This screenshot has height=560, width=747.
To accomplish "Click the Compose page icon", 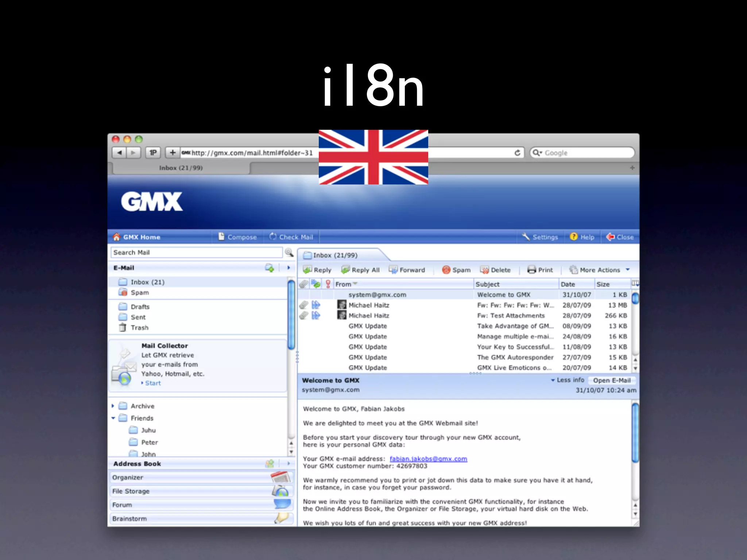I will click(221, 237).
